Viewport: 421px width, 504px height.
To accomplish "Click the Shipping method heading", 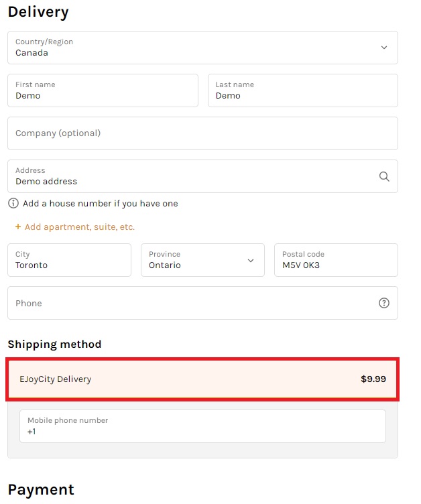I will (54, 344).
